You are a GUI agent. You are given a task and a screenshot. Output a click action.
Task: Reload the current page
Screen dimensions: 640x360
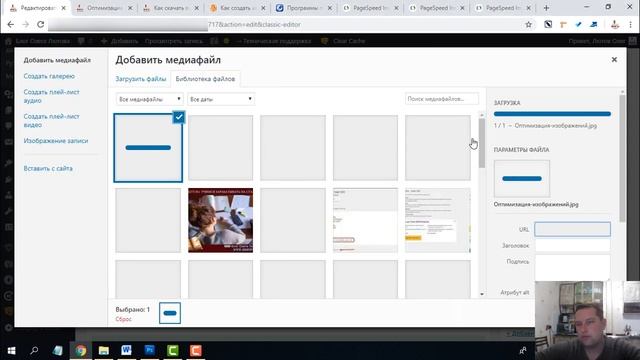[x=40, y=24]
